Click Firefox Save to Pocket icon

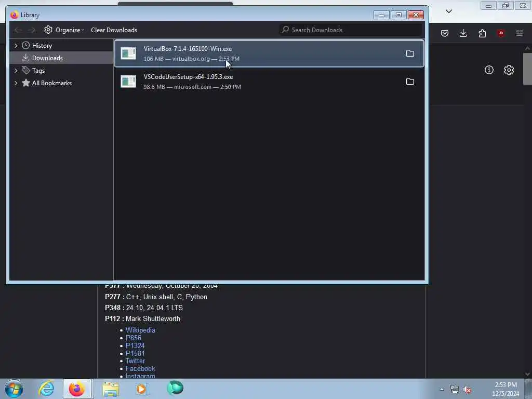click(x=445, y=33)
